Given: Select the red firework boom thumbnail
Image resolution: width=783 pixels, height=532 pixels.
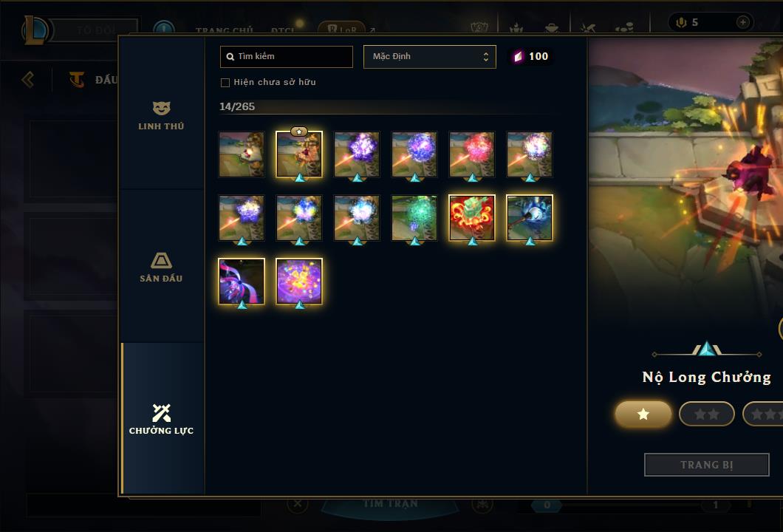Looking at the screenshot, I should click(472, 154).
